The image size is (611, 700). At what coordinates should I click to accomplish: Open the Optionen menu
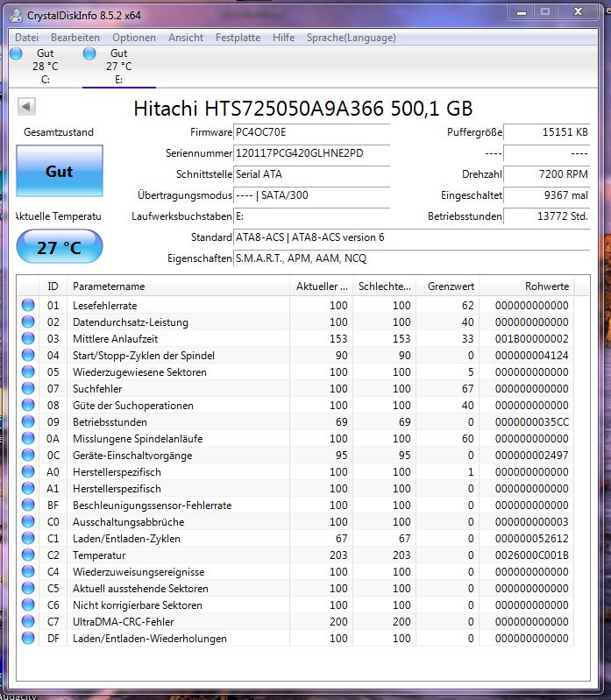(134, 38)
